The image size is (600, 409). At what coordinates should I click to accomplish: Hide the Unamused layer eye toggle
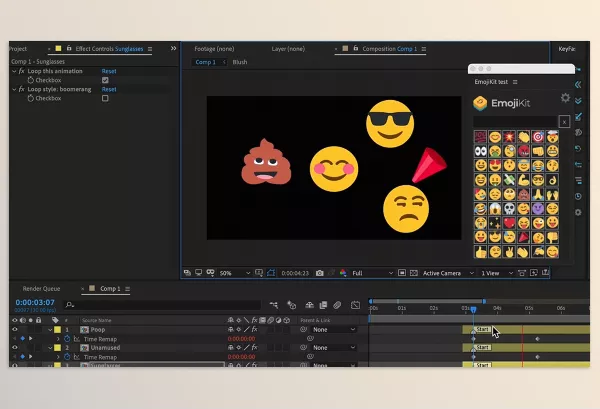pyautogui.click(x=15, y=347)
